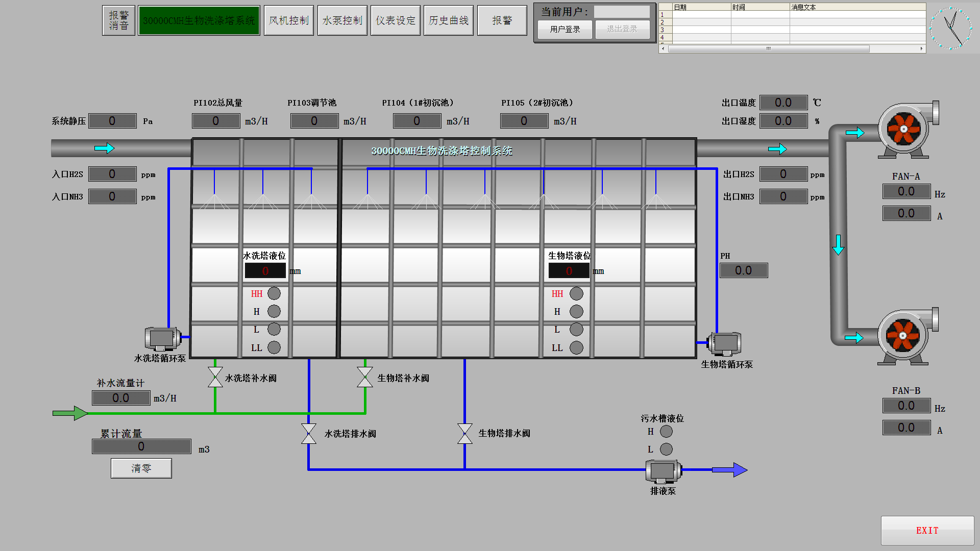This screenshot has height=551, width=980.
Task: Click the PI103调节池 value field
Action: [x=314, y=121]
